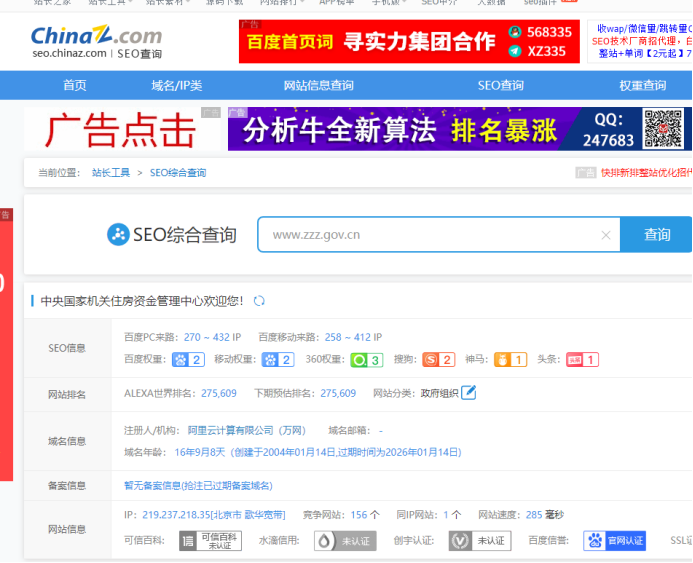The height and width of the screenshot is (563, 693).
Task: Click 网站速度 value 285
Action: [534, 515]
